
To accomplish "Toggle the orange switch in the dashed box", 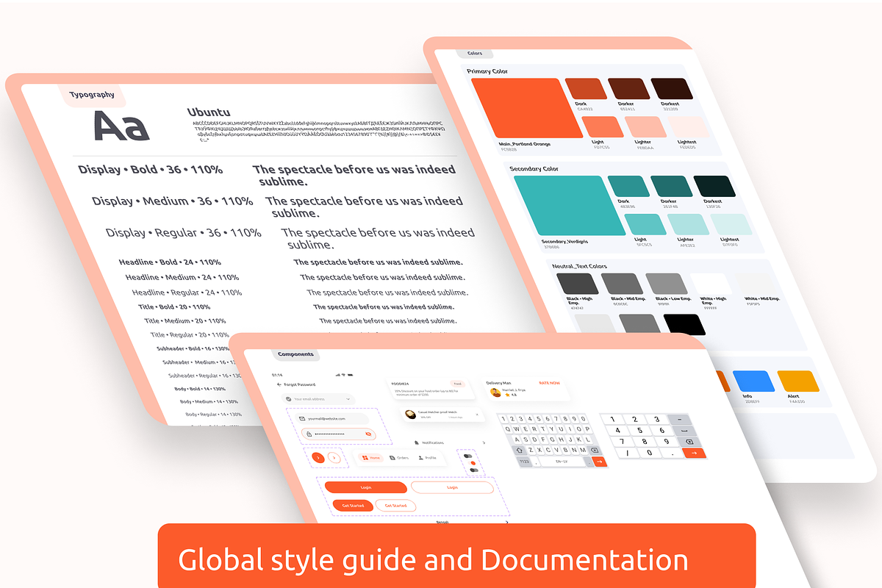I will tap(473, 463).
